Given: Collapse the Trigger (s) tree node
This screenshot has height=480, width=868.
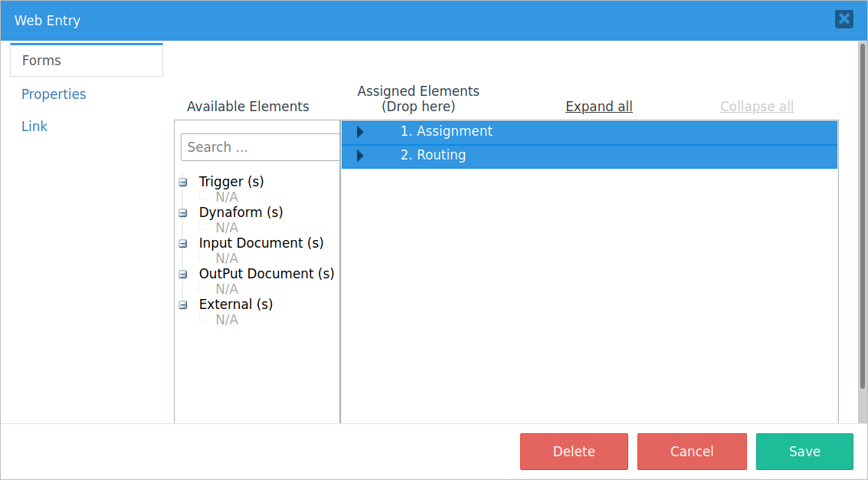Looking at the screenshot, I should click(183, 182).
